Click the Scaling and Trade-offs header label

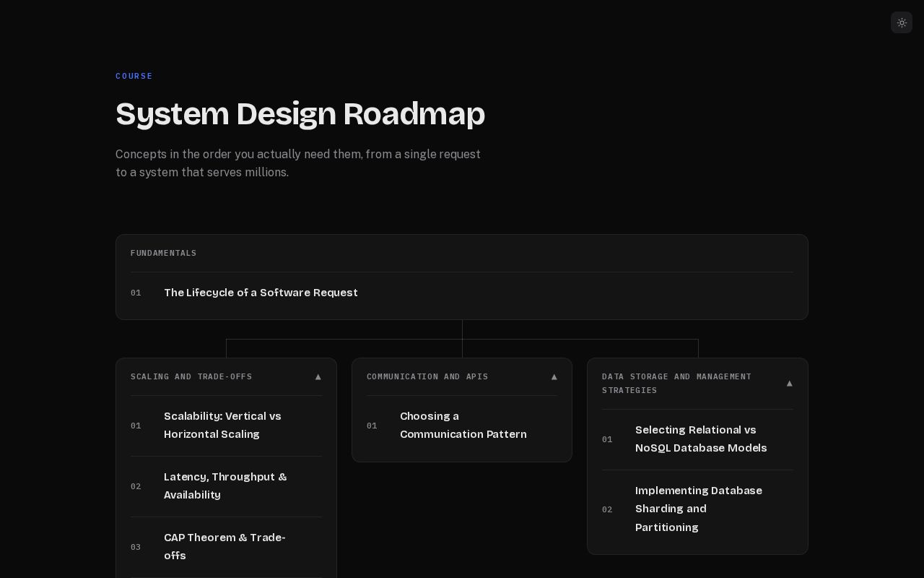click(x=191, y=376)
